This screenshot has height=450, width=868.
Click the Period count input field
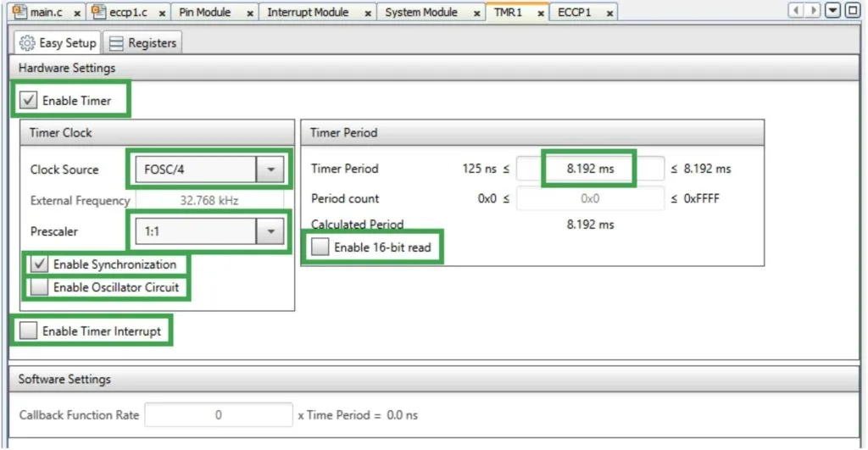[590, 198]
